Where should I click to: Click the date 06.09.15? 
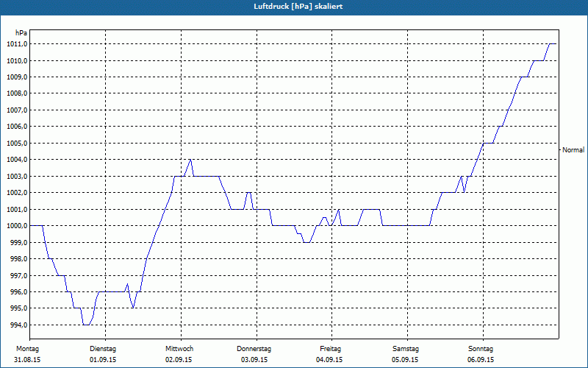coord(481,360)
